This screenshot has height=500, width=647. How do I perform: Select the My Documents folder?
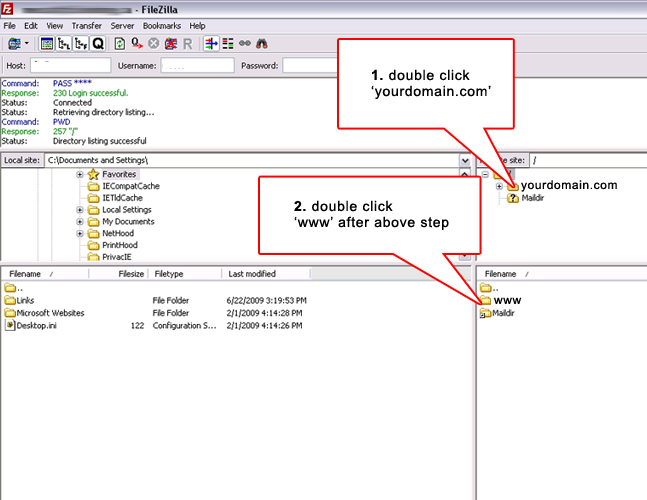(x=128, y=222)
